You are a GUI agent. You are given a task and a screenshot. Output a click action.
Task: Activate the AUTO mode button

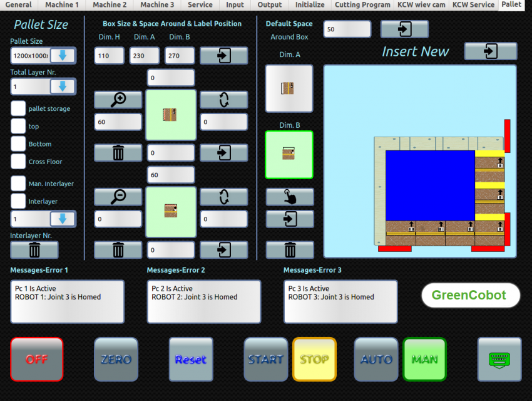tap(376, 359)
